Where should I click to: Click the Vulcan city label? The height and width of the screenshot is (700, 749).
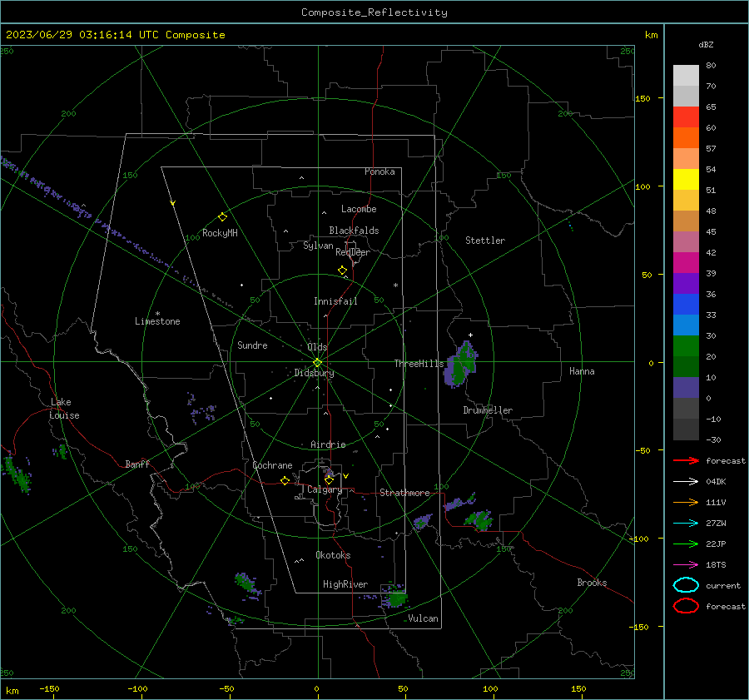point(424,618)
